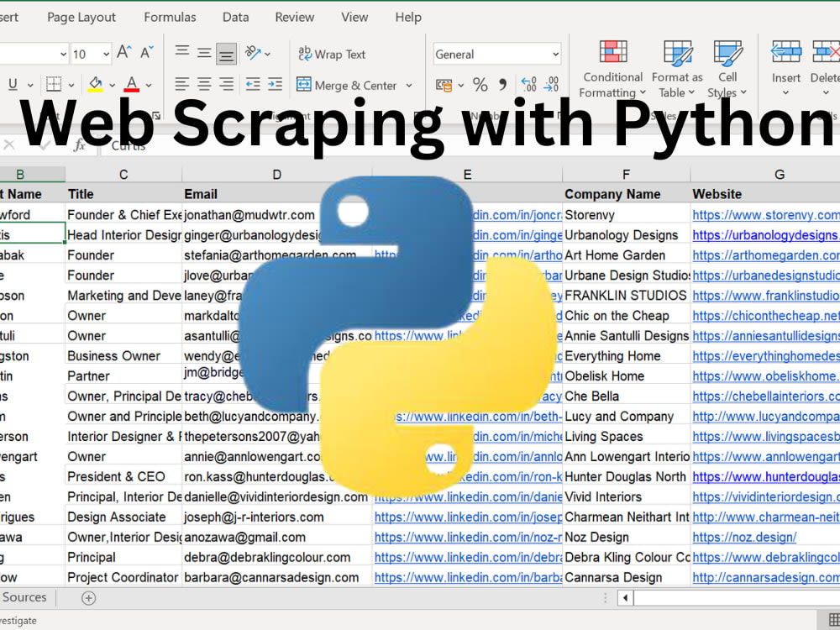The height and width of the screenshot is (630, 840).
Task: Expand fill color dropdown arrow
Action: click(x=112, y=85)
